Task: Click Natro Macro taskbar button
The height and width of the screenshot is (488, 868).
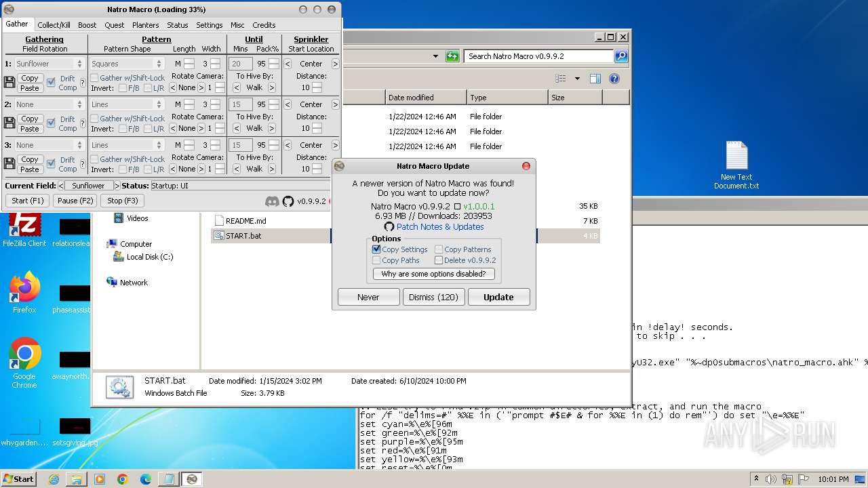Action: 192,479
